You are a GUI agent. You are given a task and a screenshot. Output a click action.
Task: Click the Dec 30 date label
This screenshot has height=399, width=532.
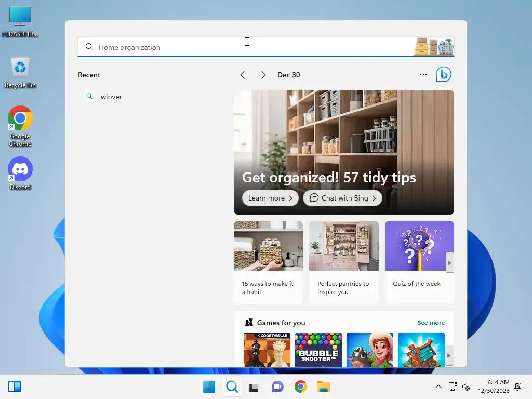coord(289,75)
